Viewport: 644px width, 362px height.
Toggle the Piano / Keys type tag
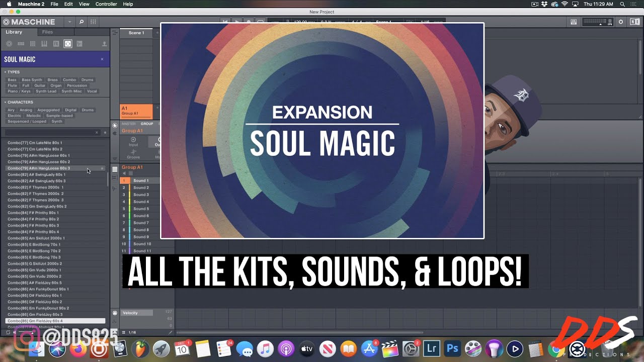19,91
